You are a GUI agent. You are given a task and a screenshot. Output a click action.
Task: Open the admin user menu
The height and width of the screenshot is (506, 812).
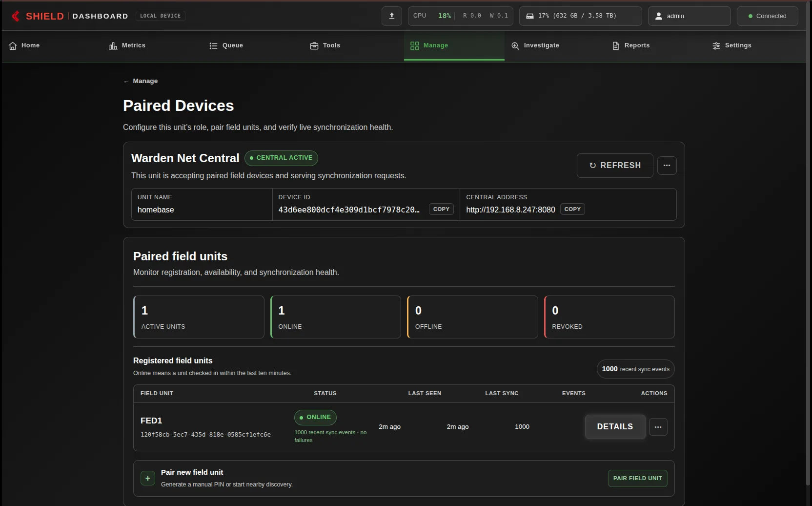(689, 16)
